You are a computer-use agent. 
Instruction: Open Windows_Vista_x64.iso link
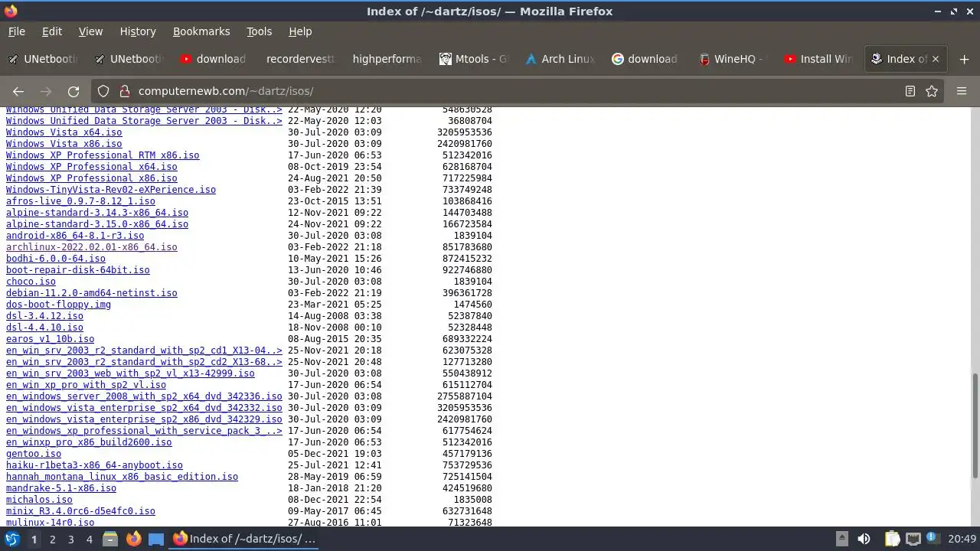click(64, 132)
